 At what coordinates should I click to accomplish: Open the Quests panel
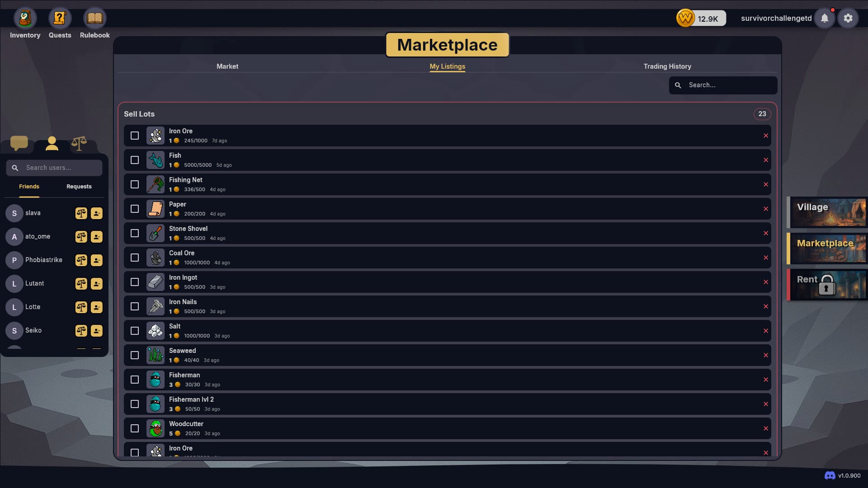click(60, 18)
